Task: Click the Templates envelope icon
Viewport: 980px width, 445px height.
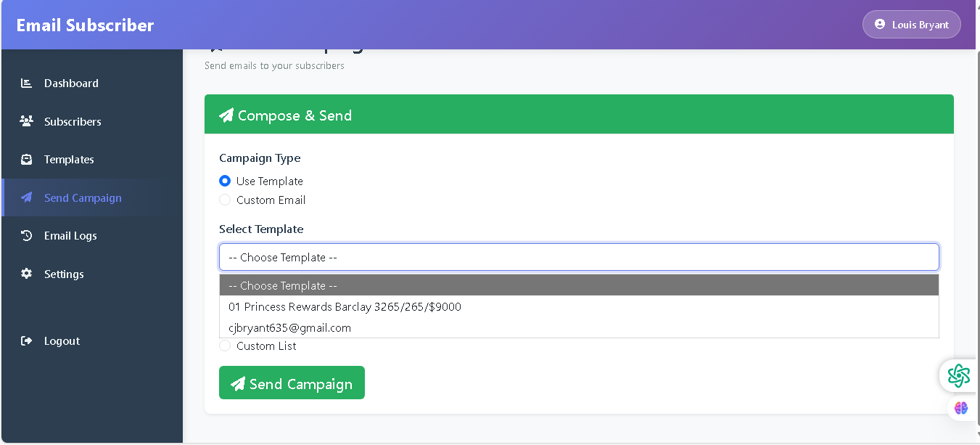Action: click(x=27, y=160)
